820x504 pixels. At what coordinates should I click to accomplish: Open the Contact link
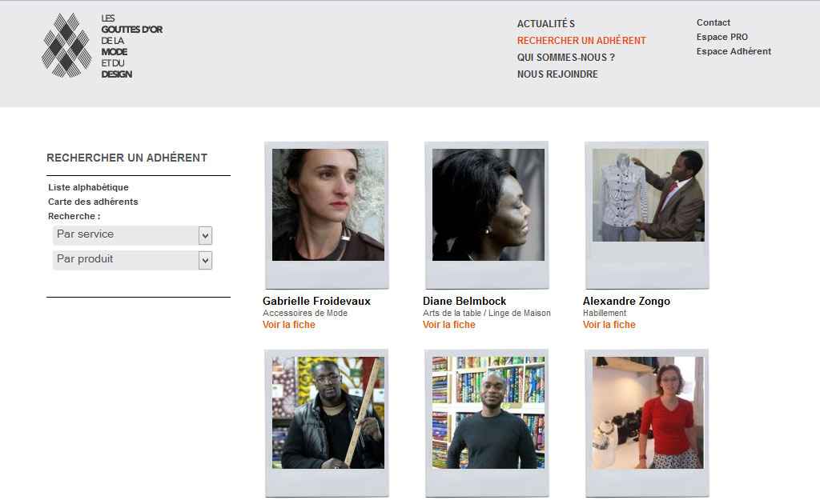713,22
